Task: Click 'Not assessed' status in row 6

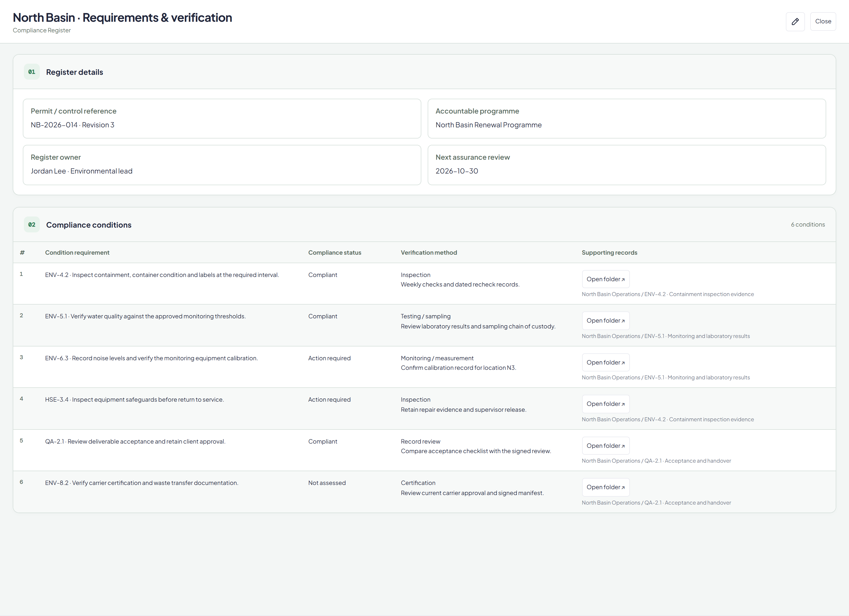Action: tap(327, 483)
